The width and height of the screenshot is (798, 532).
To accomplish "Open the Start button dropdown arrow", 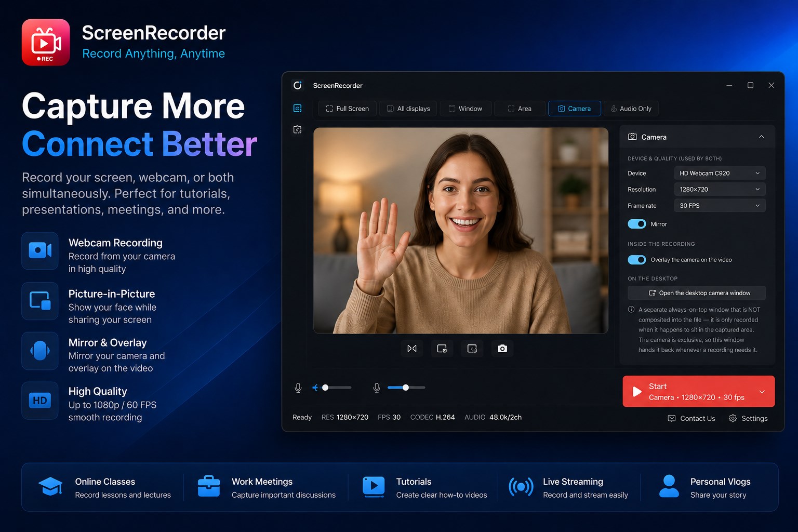I will pos(762,392).
